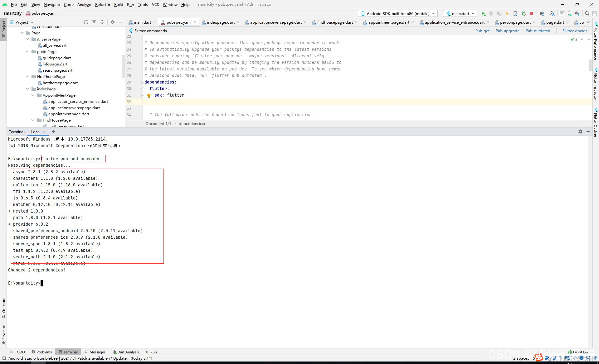Screen dimensions: 599x364
Task: Click the Flutter doctor link
Action: tap(574, 31)
